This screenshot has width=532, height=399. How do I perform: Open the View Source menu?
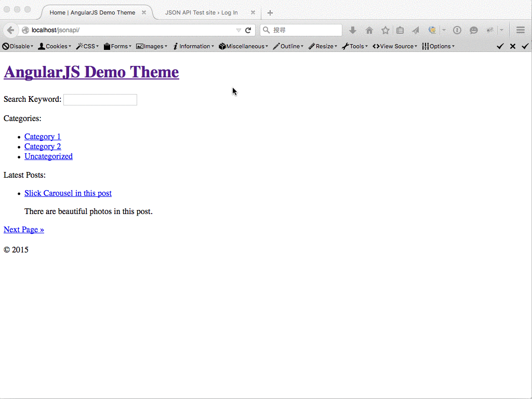pyautogui.click(x=395, y=46)
